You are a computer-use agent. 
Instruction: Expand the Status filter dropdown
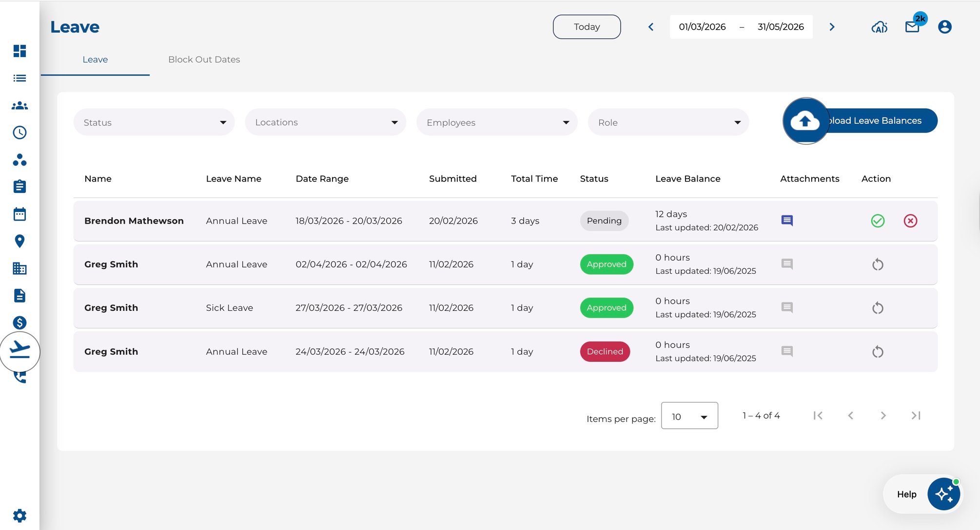[x=154, y=122]
